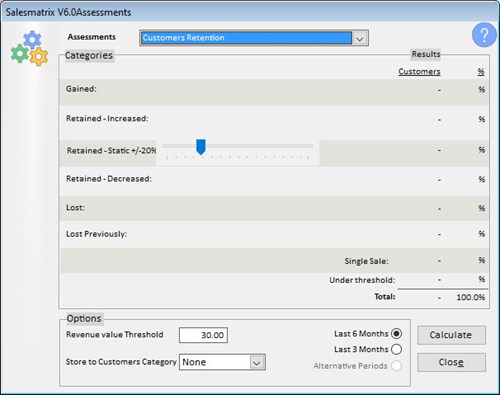Select the Alternative Periods radio button
This screenshot has width=500, height=395.
tap(396, 366)
